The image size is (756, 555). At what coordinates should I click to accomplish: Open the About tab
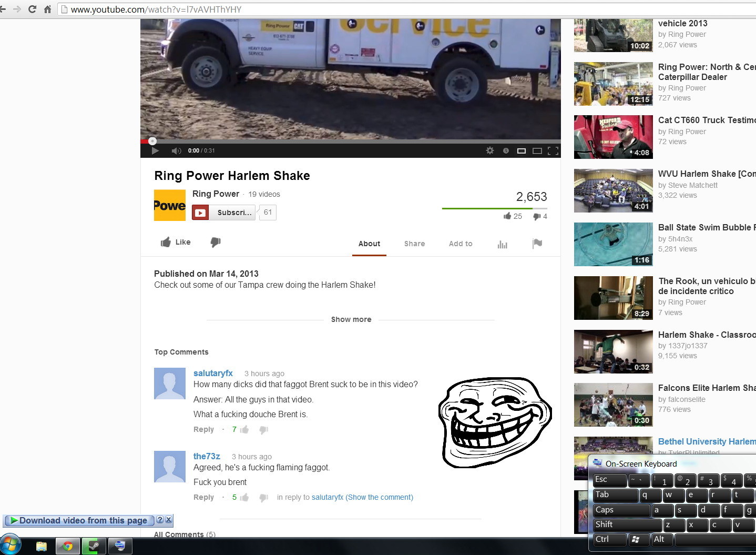click(369, 244)
